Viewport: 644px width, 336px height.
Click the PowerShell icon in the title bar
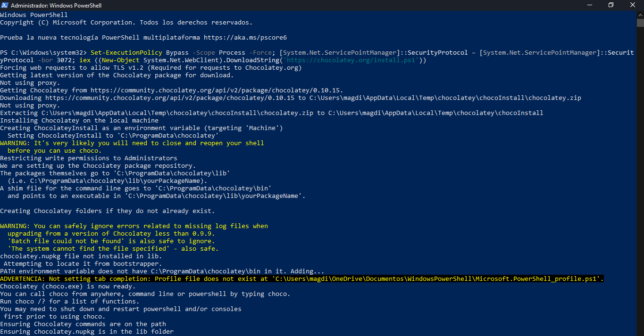[4, 5]
